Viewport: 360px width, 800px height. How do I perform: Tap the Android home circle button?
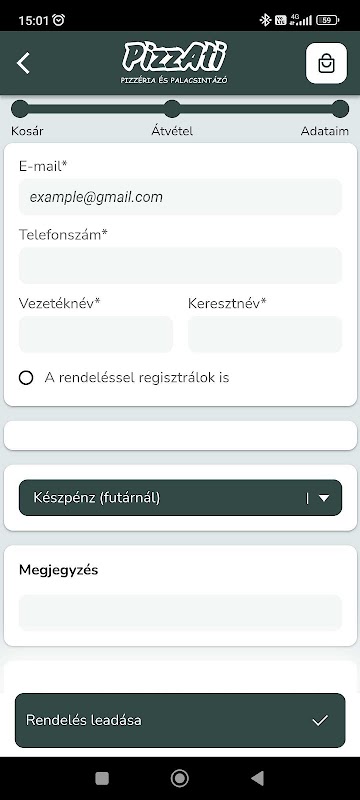click(179, 778)
